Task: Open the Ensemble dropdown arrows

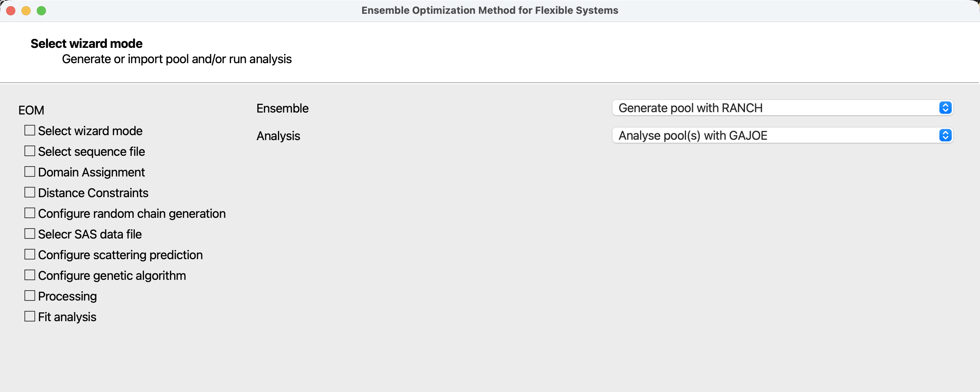Action: (945, 108)
